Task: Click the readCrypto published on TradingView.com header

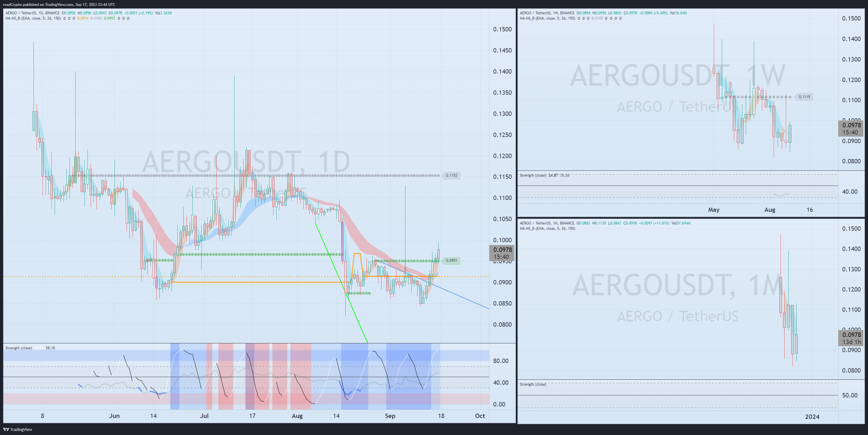Action: pos(59,4)
